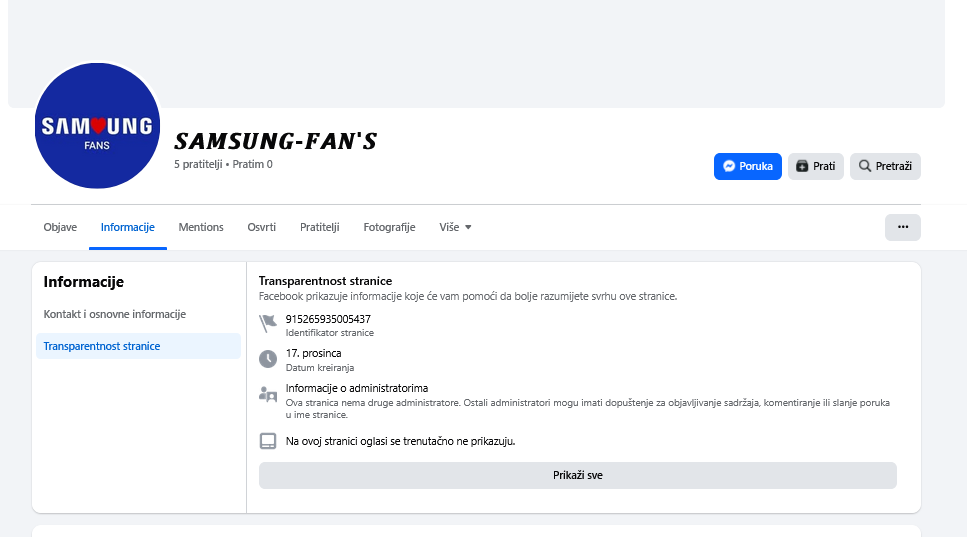Image resolution: width=967 pixels, height=537 pixels.
Task: Switch to the Objave tab
Action: [60, 227]
